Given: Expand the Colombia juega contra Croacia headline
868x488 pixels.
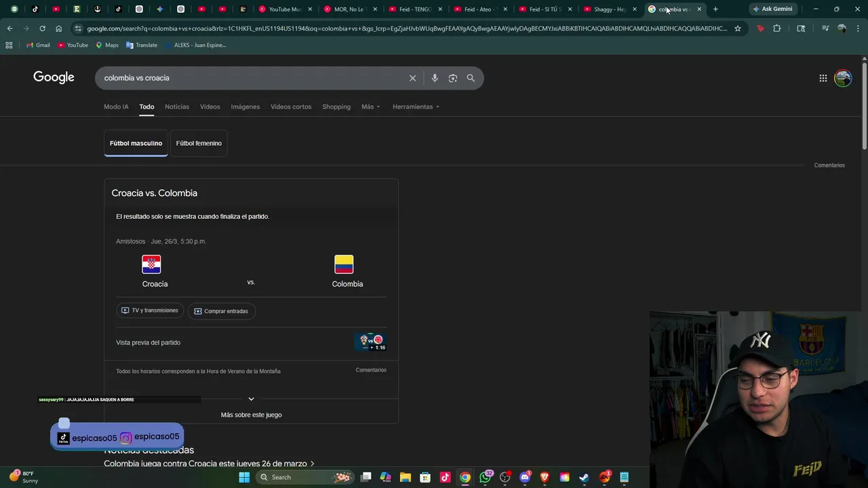Looking at the screenshot, I should click(x=209, y=464).
